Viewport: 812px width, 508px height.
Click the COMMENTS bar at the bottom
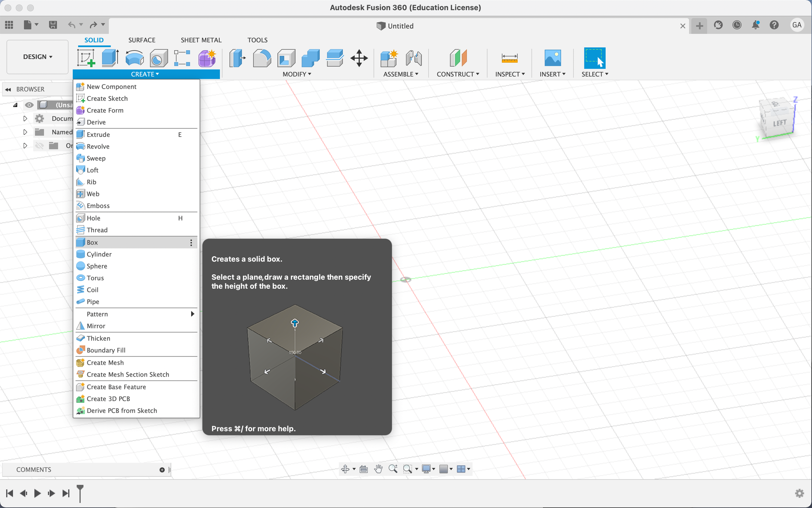33,469
